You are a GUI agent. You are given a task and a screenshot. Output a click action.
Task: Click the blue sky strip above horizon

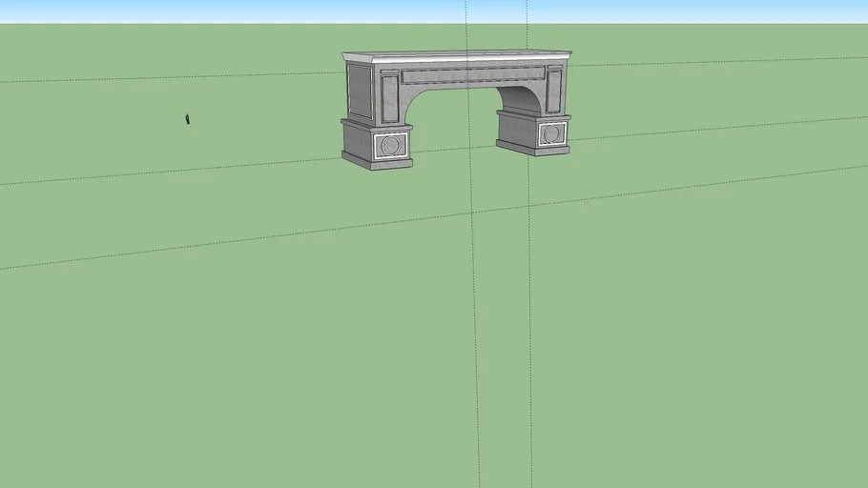pos(191,10)
